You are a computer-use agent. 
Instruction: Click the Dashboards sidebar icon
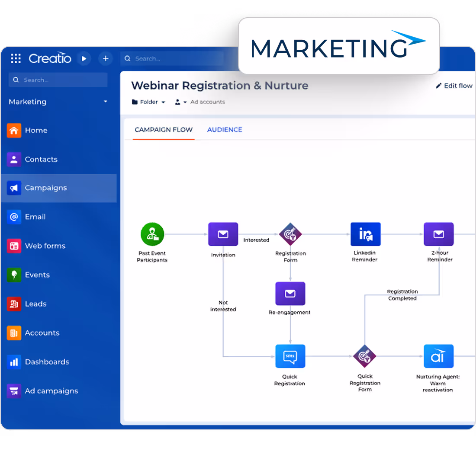pyautogui.click(x=13, y=361)
